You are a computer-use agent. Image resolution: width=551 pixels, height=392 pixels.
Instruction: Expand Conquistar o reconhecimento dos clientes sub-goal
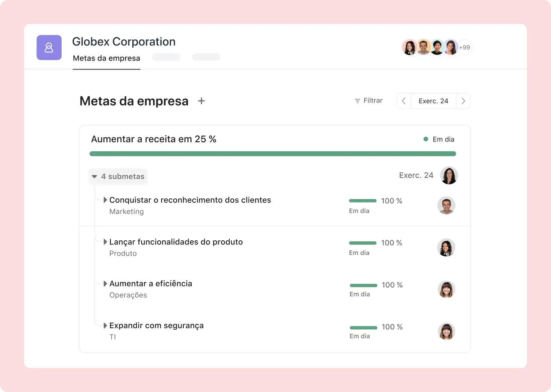tap(106, 200)
